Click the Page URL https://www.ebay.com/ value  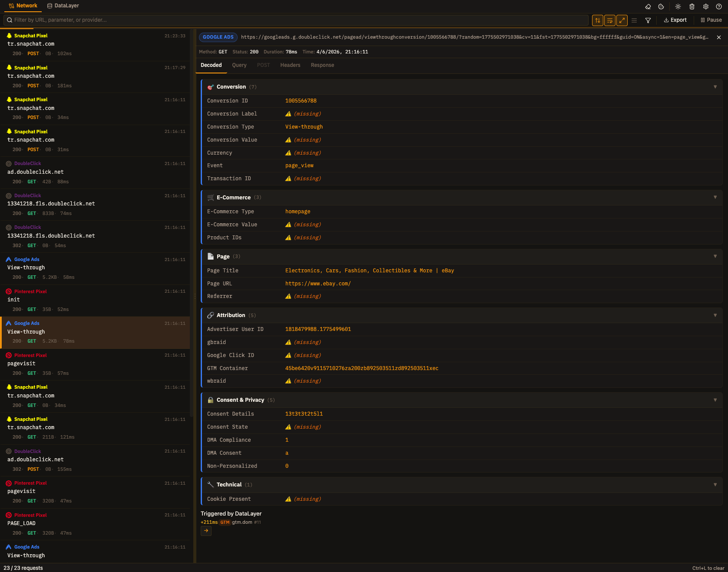pyautogui.click(x=318, y=284)
